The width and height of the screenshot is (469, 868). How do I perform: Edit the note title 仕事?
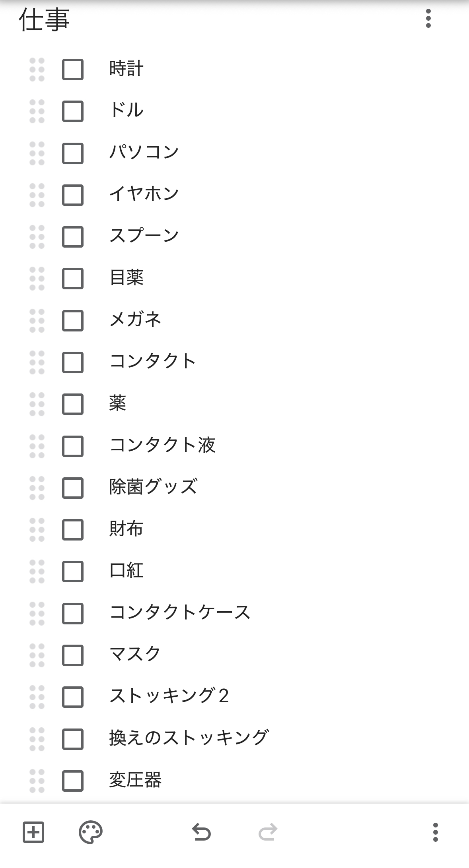click(x=45, y=20)
